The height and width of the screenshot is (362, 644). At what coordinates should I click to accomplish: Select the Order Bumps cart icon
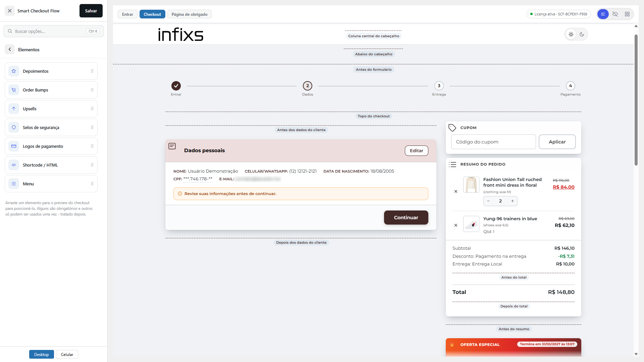click(14, 90)
